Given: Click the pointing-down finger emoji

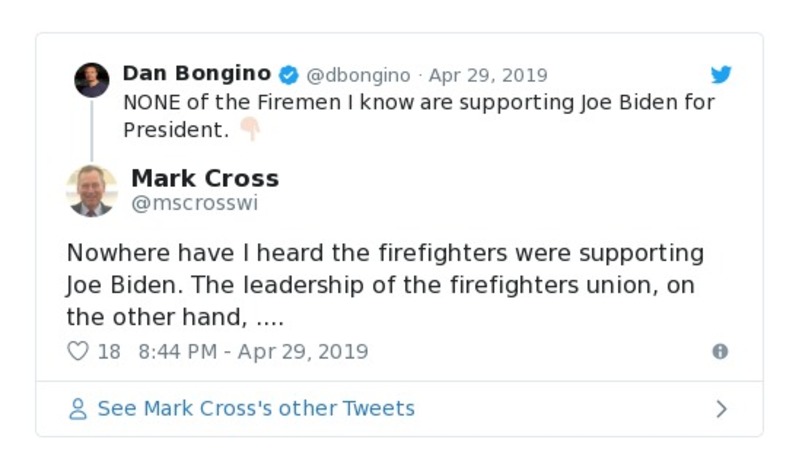Looking at the screenshot, I should point(248,130).
